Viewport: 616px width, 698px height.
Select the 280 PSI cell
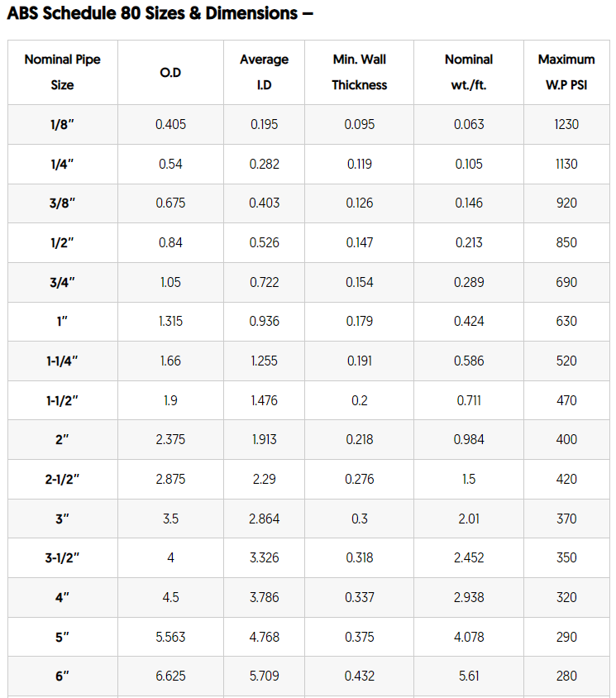[566, 676]
